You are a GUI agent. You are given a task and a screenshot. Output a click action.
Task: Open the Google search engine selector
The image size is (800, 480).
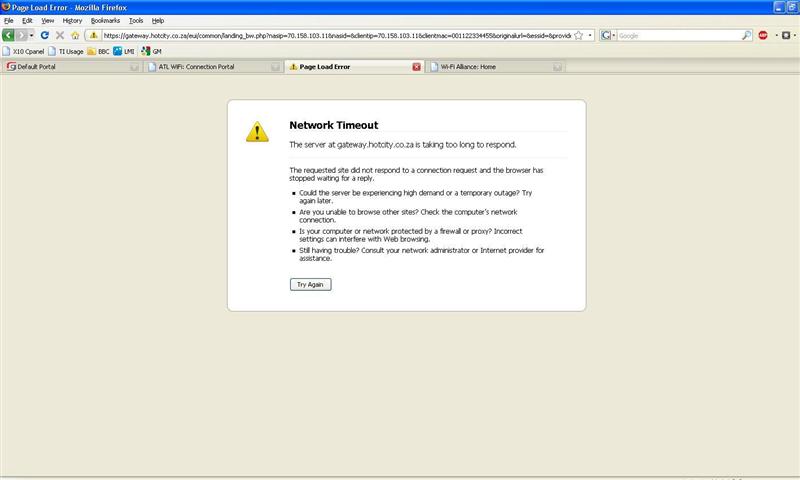click(x=608, y=35)
